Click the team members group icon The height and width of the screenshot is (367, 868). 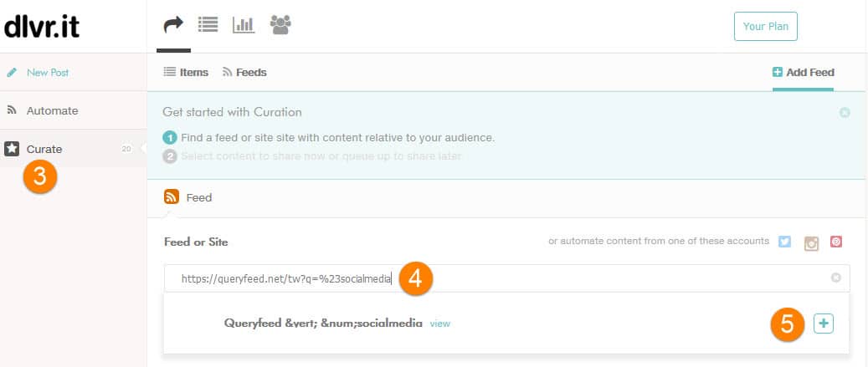click(280, 25)
